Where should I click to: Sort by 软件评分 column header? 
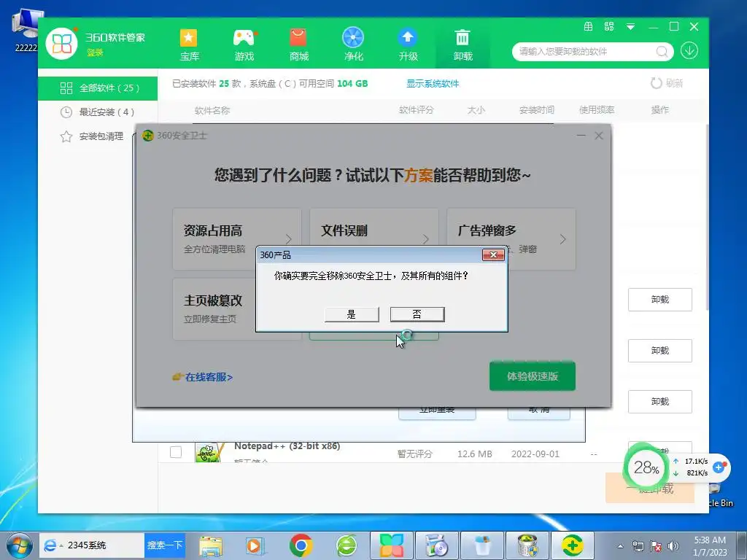tap(416, 110)
